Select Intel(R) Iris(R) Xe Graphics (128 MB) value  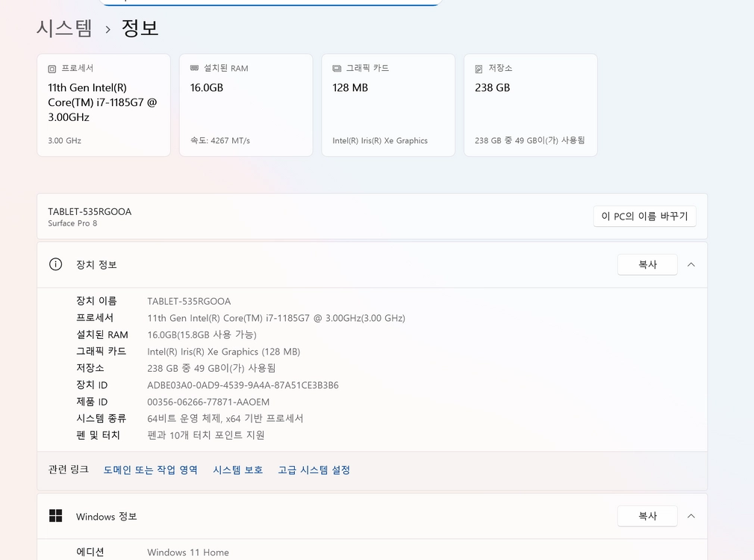tap(224, 352)
